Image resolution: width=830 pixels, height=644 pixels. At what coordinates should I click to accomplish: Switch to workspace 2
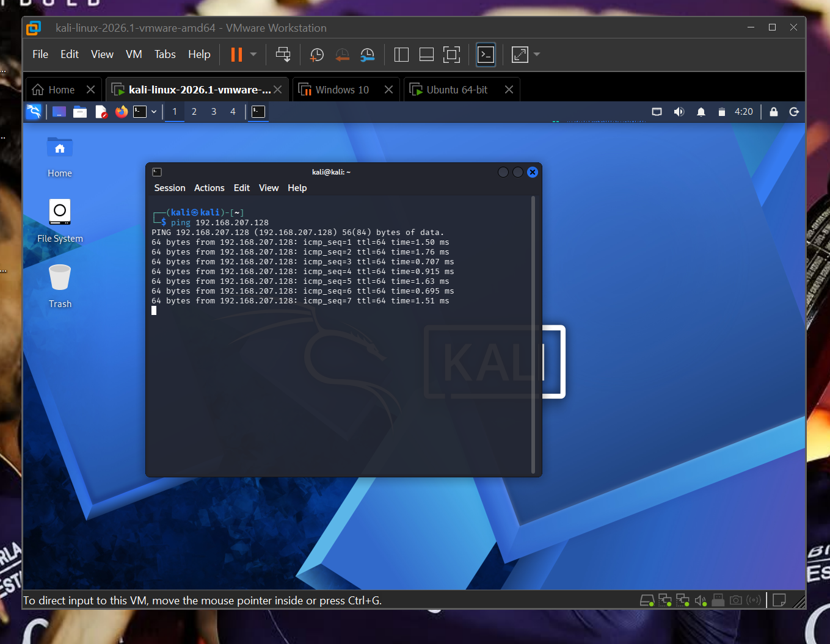tap(194, 112)
